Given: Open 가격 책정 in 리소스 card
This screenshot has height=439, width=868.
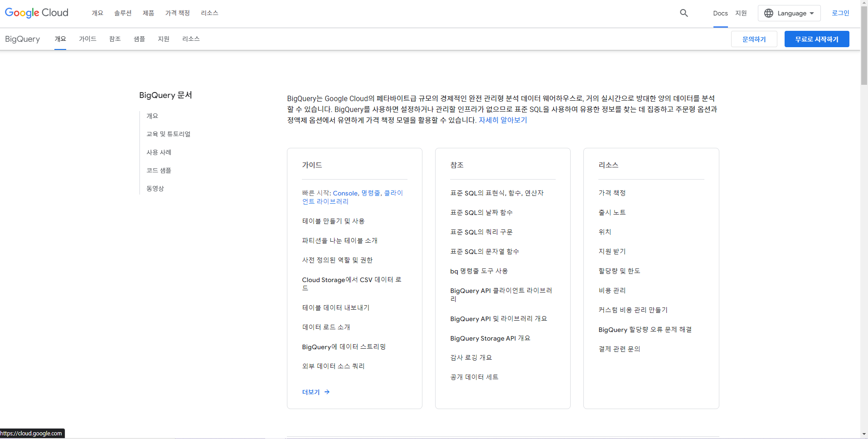Looking at the screenshot, I should pos(612,193).
